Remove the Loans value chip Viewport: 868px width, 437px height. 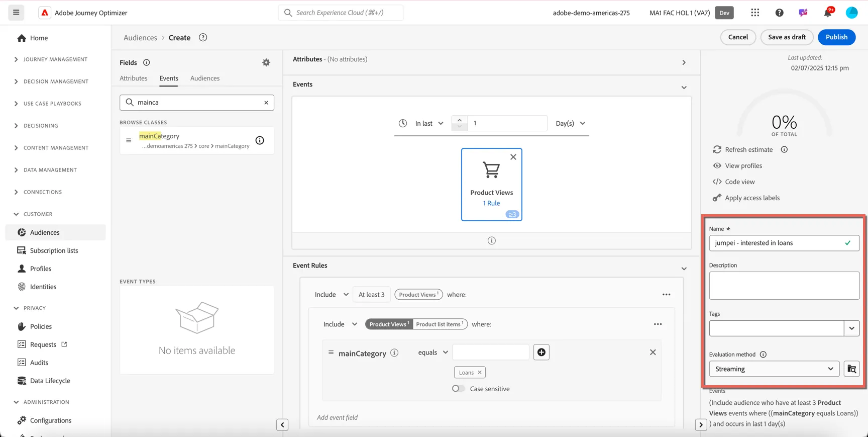coord(480,373)
